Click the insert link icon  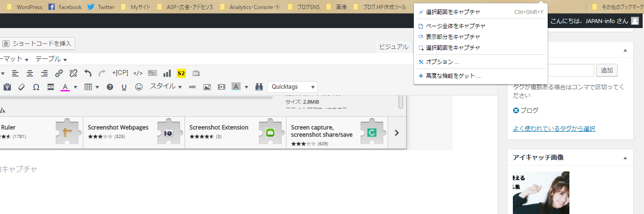coord(59,73)
